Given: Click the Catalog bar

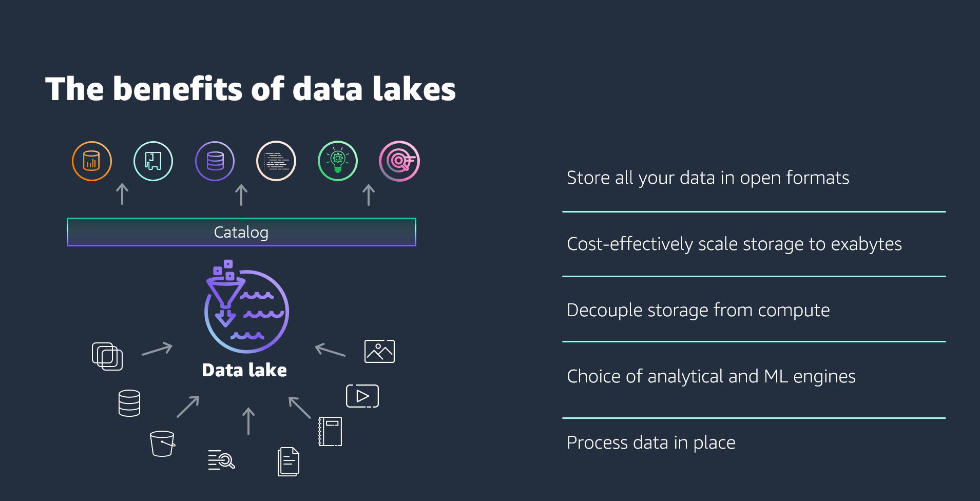Looking at the screenshot, I should (x=241, y=232).
